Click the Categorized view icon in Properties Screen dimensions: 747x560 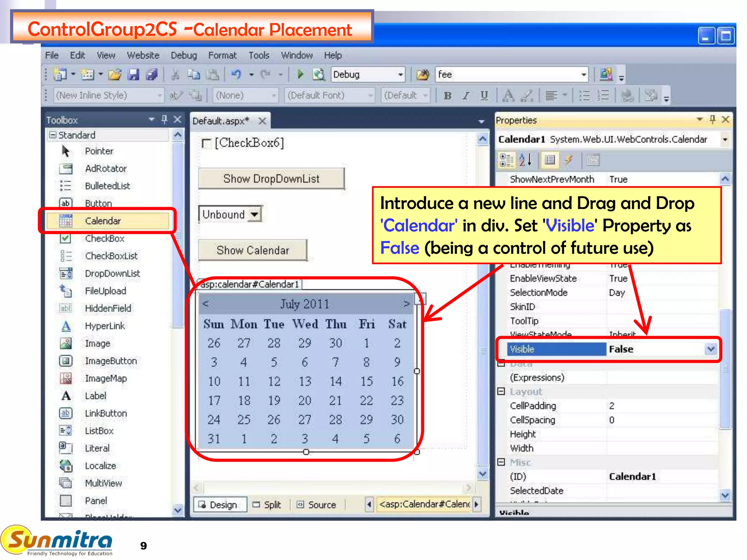click(x=506, y=160)
